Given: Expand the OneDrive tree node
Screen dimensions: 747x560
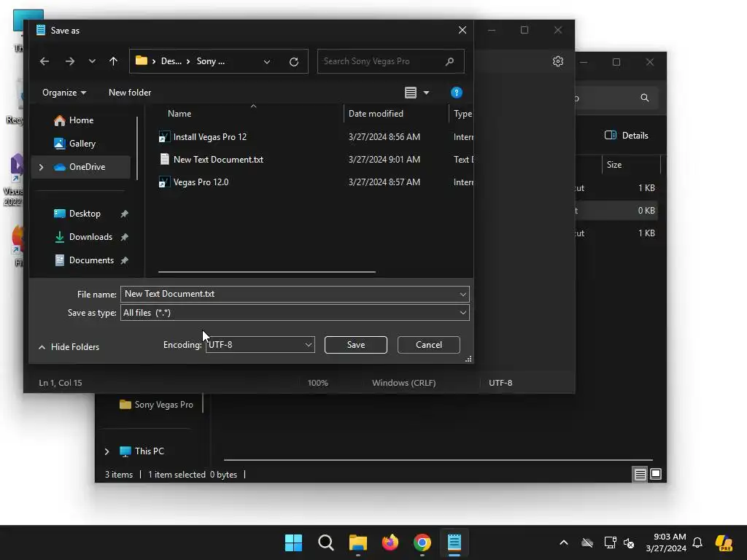Looking at the screenshot, I should click(42, 167).
